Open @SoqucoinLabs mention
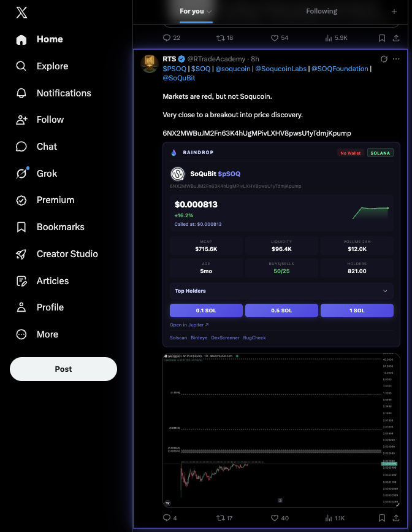412x532 pixels. pyautogui.click(x=281, y=69)
